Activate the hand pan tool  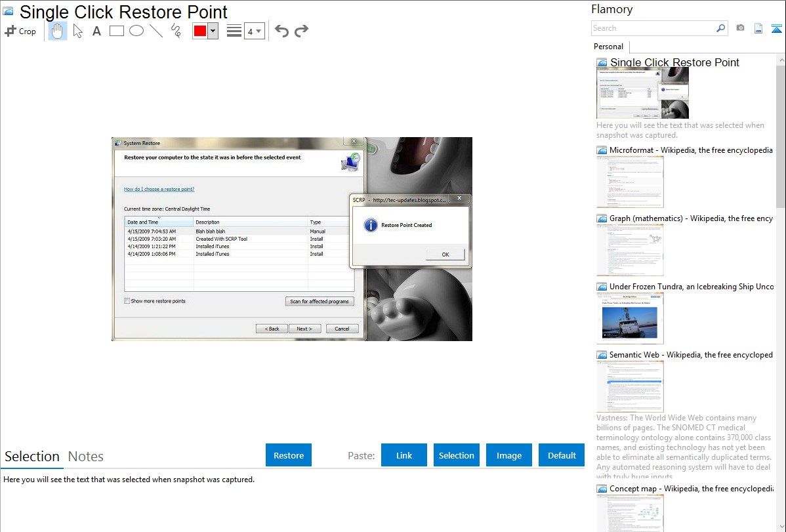[x=58, y=31]
